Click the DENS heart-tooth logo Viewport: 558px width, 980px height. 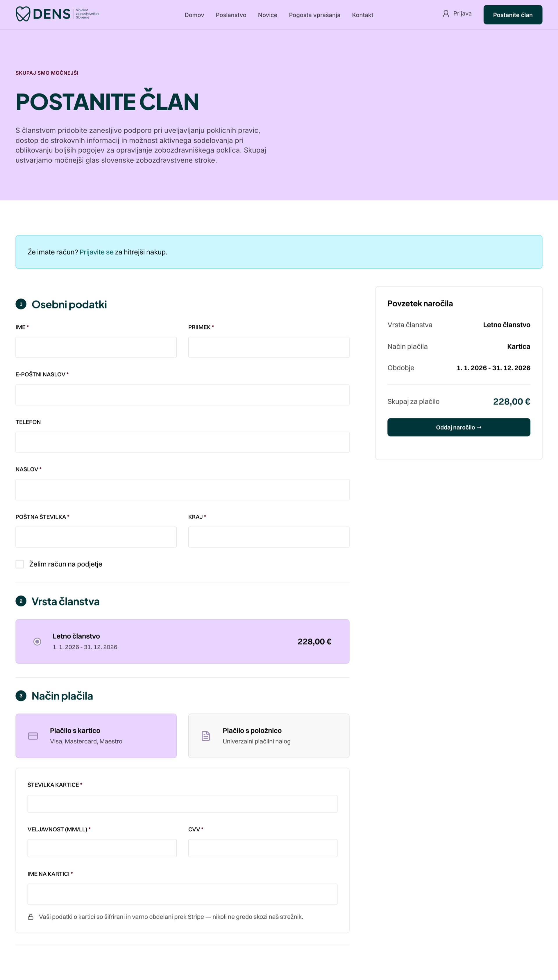[x=23, y=14]
